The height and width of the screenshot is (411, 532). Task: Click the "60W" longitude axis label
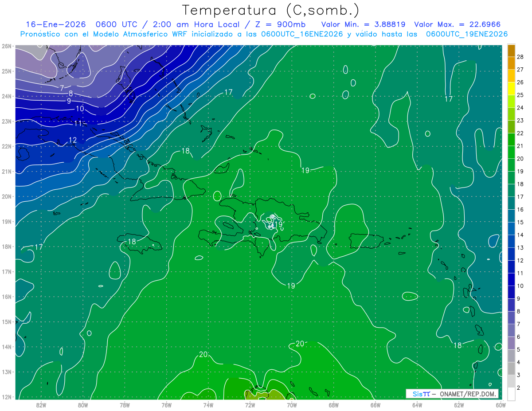pyautogui.click(x=501, y=405)
